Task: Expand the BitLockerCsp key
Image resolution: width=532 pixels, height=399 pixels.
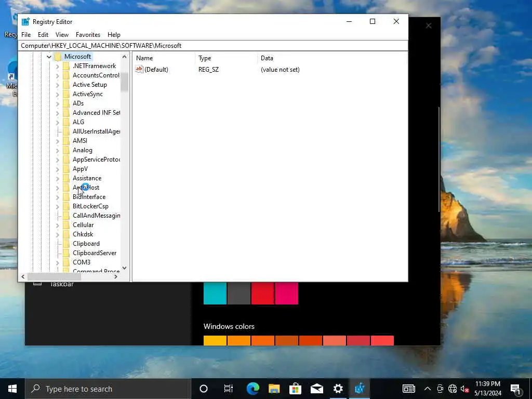Action: click(x=57, y=206)
